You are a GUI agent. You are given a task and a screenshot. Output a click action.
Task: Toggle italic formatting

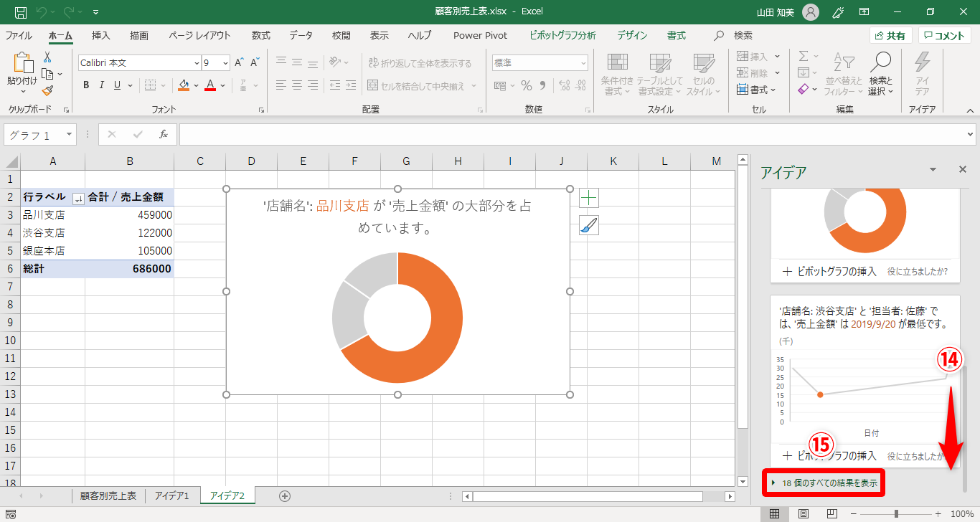[101, 85]
